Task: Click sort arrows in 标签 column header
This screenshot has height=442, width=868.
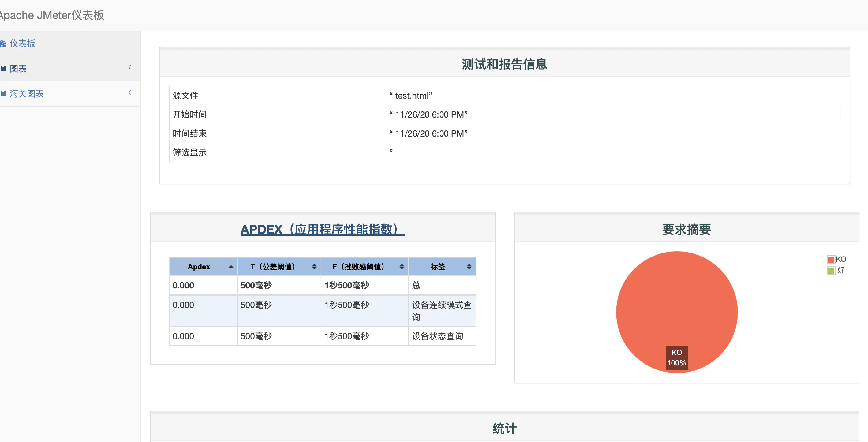Action: coord(469,267)
